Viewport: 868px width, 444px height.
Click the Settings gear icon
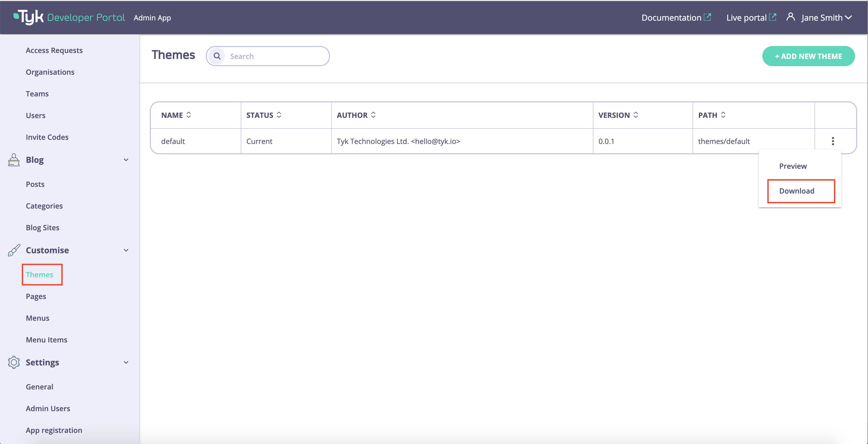click(x=13, y=362)
